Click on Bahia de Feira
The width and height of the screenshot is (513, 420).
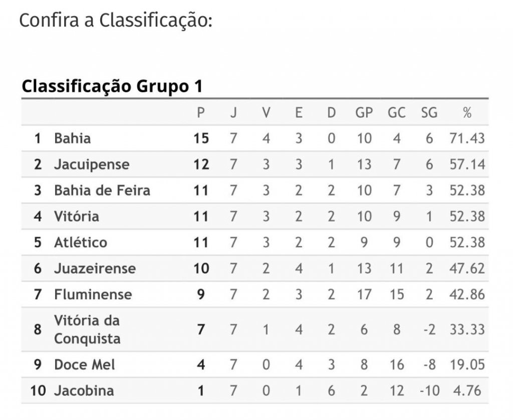tap(102, 190)
